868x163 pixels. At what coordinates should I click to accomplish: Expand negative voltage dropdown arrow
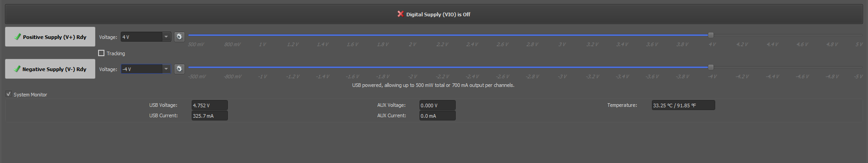pos(166,69)
